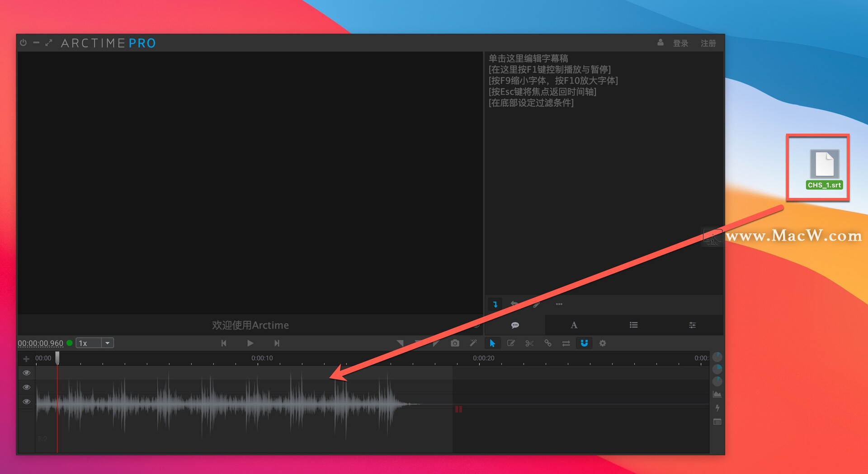868x474 pixels.
Task: Jump to next with skip-forward button
Action: (x=277, y=343)
